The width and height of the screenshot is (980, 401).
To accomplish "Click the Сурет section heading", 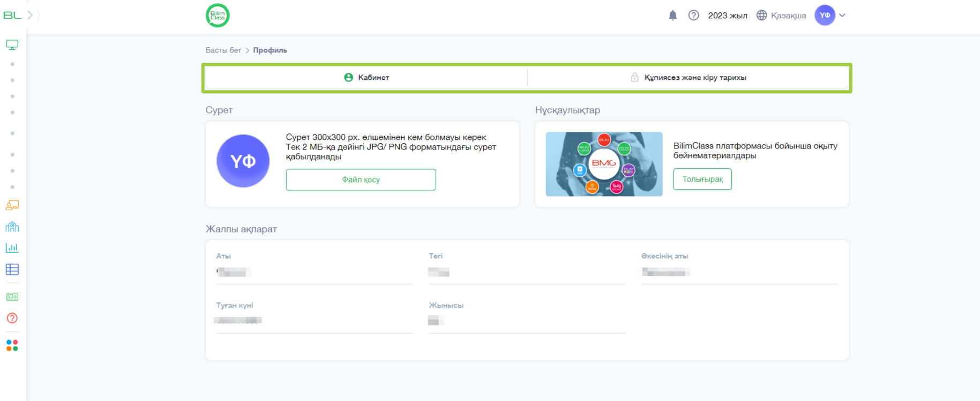I will click(219, 110).
